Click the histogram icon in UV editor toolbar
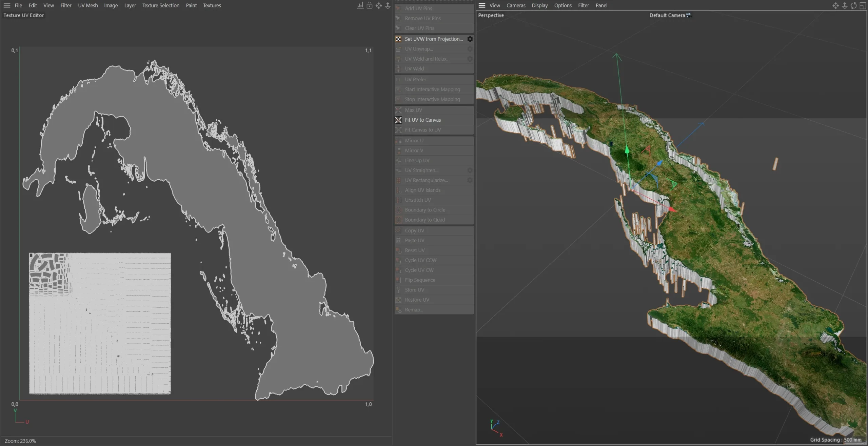Image resolution: width=868 pixels, height=446 pixels. tap(360, 5)
